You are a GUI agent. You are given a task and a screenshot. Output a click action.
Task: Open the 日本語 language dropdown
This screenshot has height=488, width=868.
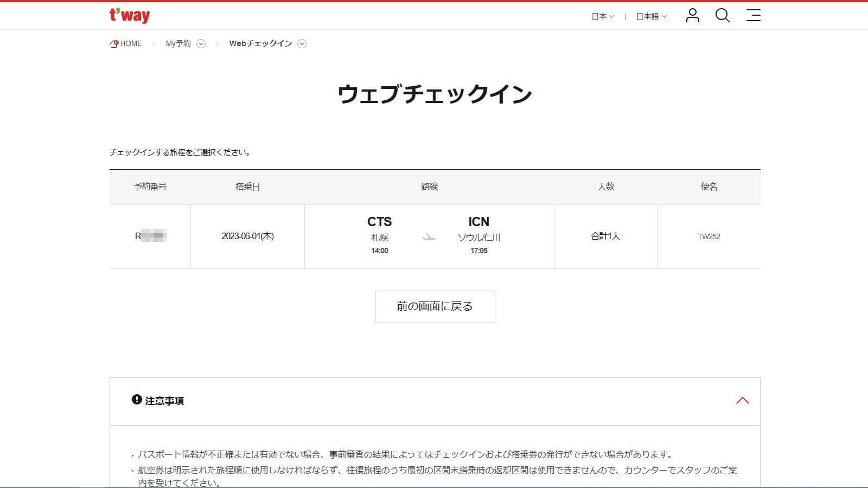point(650,16)
